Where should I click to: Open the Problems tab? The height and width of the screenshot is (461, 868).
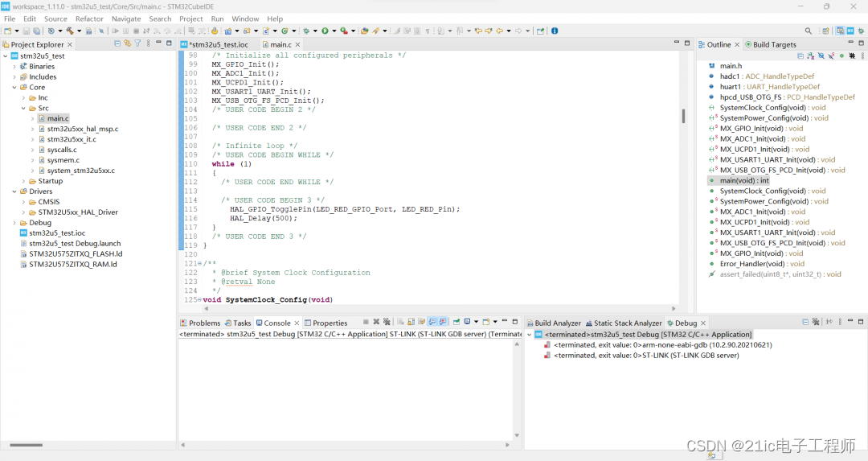(x=200, y=323)
